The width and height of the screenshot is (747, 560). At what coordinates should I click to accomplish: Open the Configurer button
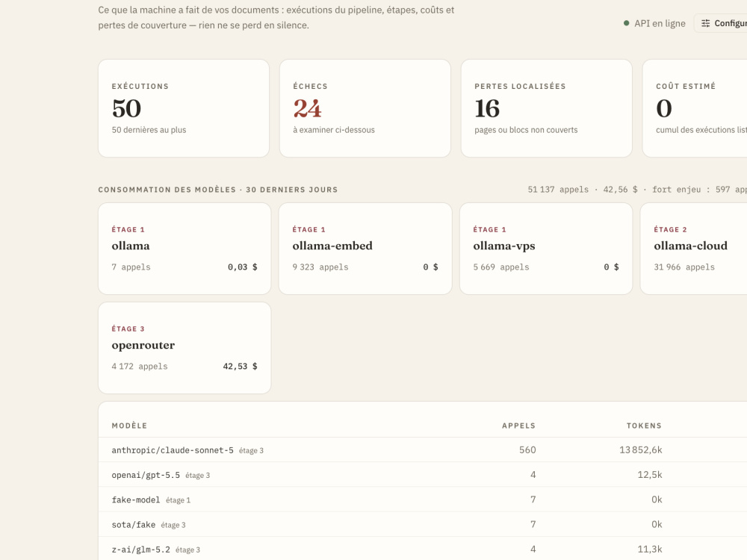(x=721, y=23)
